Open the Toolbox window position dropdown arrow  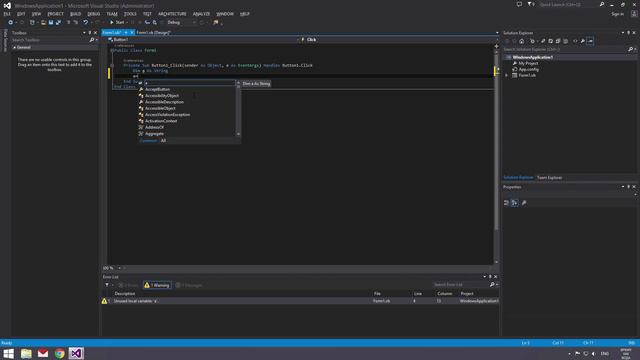coord(84,33)
